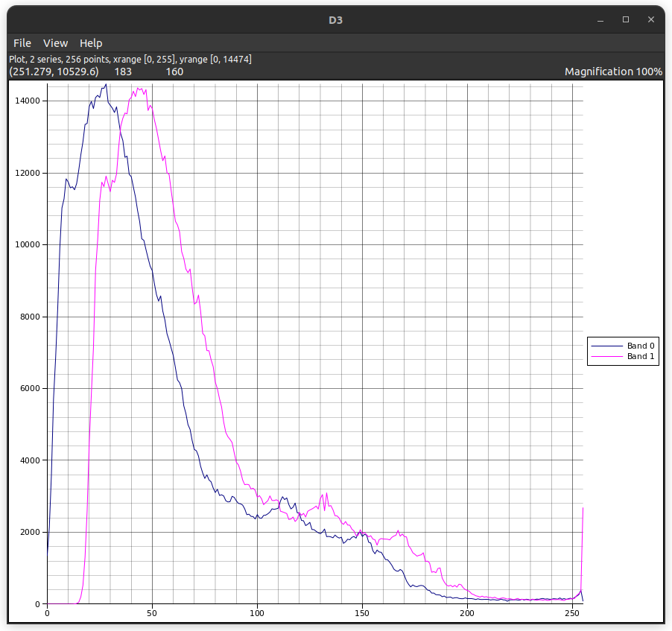Screen dimensions: 672x631
Task: Click the y-axis label 10000
Action: (28, 245)
